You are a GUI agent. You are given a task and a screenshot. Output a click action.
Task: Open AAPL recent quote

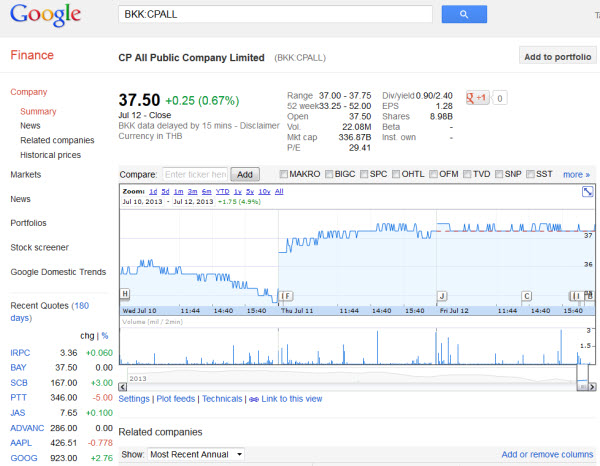[21, 443]
